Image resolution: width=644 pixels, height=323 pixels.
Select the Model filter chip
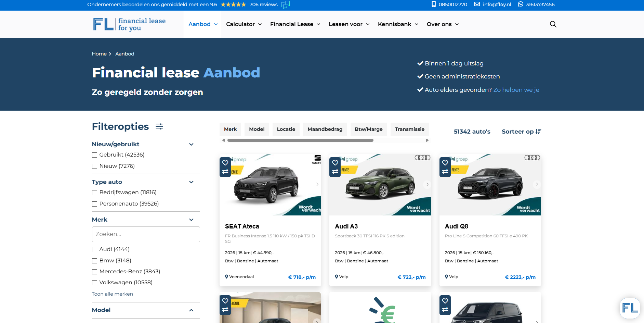click(x=257, y=129)
